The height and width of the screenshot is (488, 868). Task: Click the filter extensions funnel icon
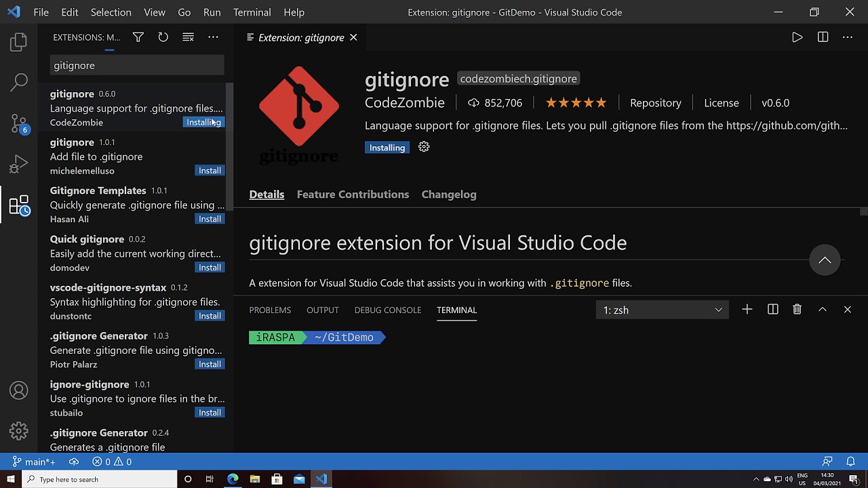point(138,37)
